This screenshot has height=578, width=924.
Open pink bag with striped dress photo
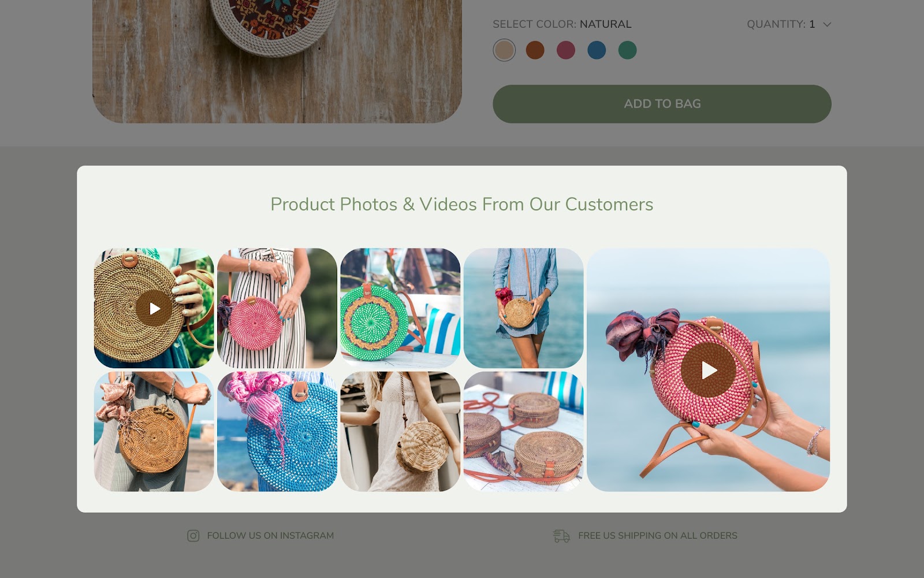(x=277, y=308)
